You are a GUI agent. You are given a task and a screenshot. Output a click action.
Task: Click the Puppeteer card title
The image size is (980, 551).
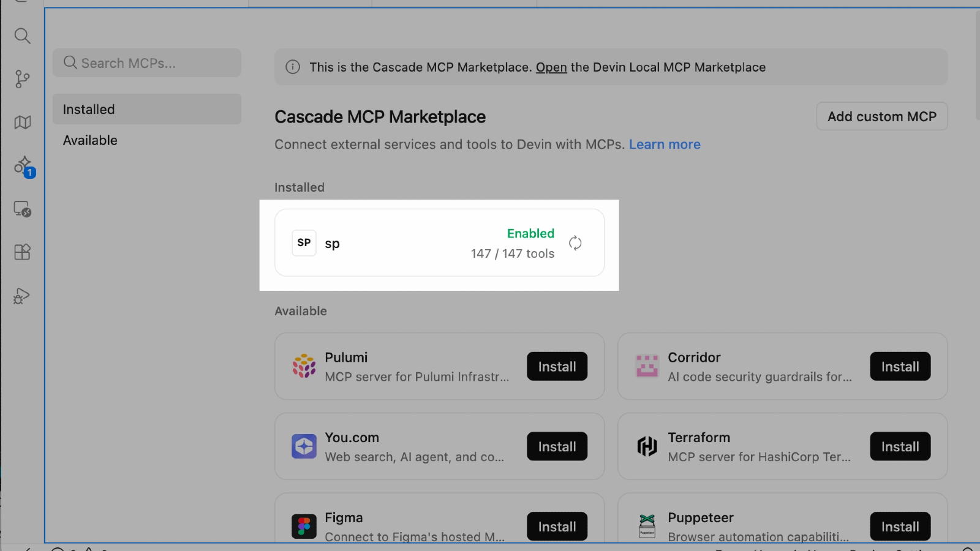(701, 518)
